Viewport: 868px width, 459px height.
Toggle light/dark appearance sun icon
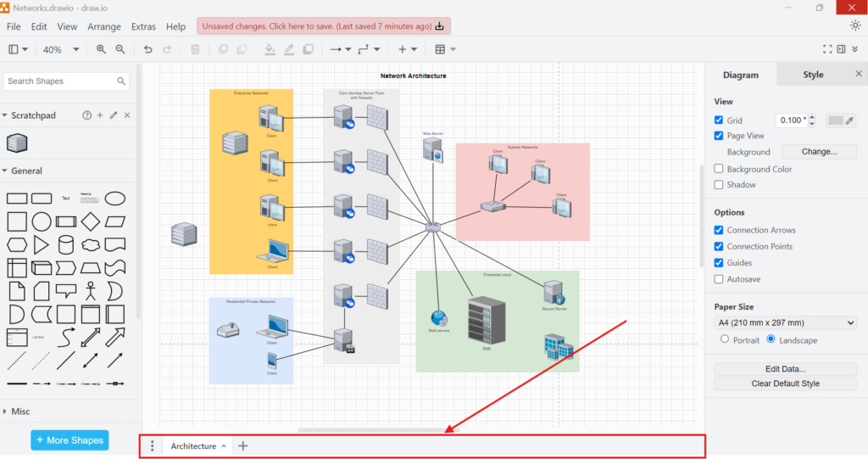pyautogui.click(x=854, y=25)
